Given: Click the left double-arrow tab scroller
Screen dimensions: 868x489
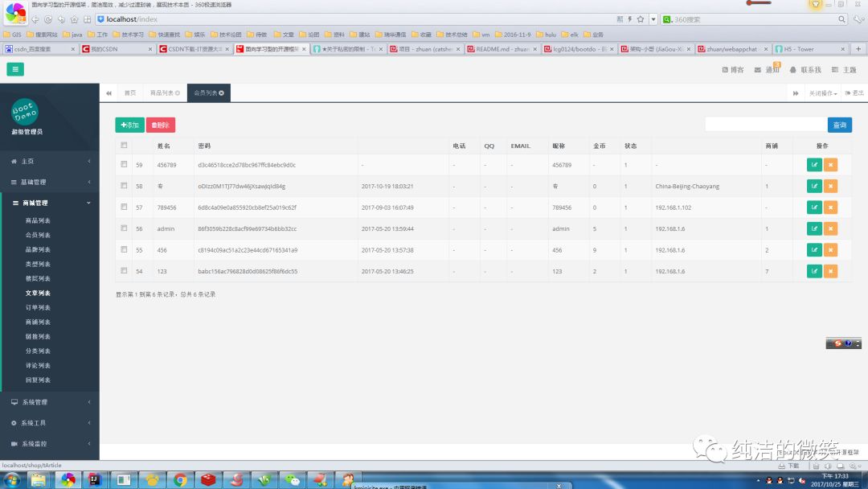Looking at the screenshot, I should pyautogui.click(x=108, y=92).
